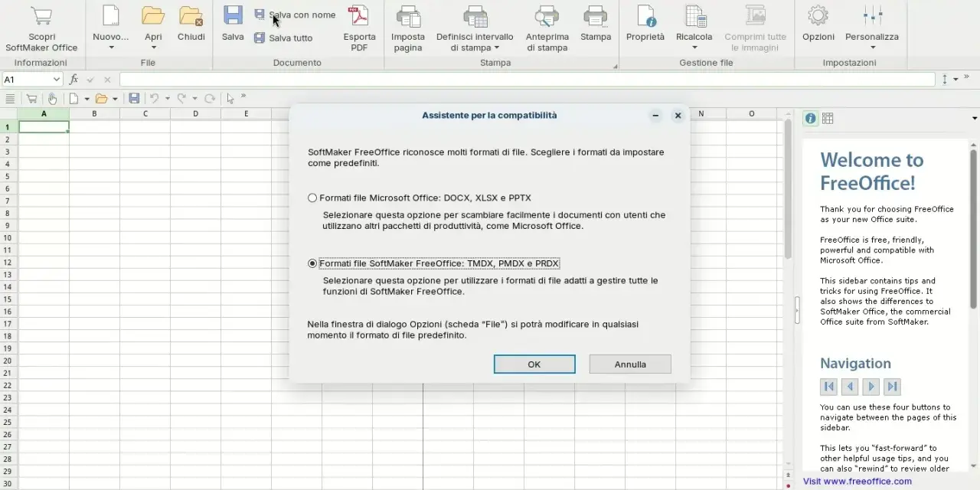This screenshot has width=980, height=490.
Task: Click the Nuovo new document icon
Action: coord(111,15)
